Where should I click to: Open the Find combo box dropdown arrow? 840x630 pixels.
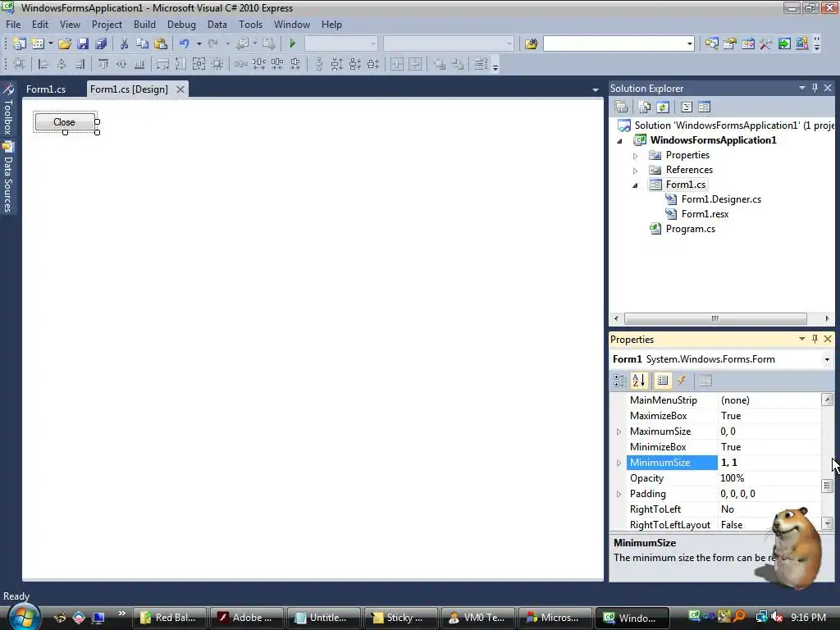tap(689, 43)
